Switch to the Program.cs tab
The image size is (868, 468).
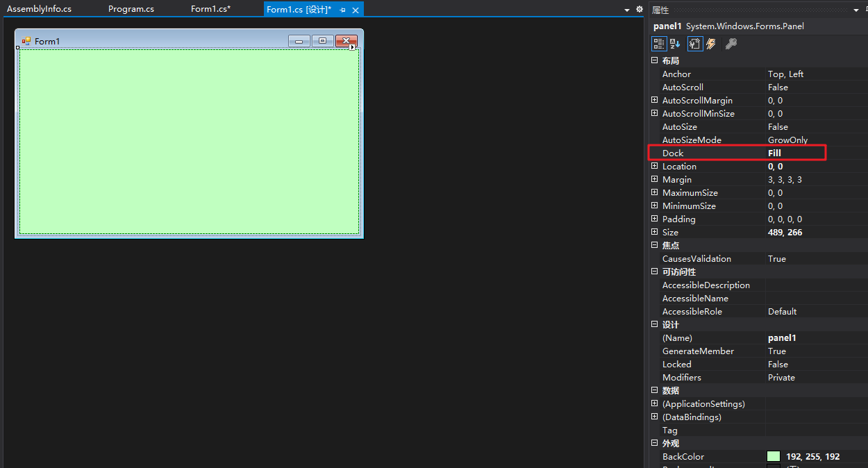tap(131, 9)
